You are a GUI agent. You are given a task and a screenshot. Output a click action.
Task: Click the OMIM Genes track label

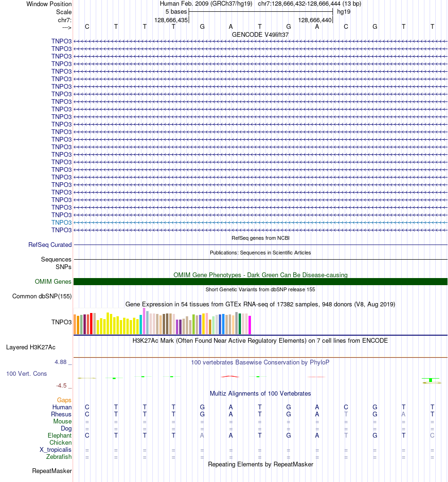point(53,281)
